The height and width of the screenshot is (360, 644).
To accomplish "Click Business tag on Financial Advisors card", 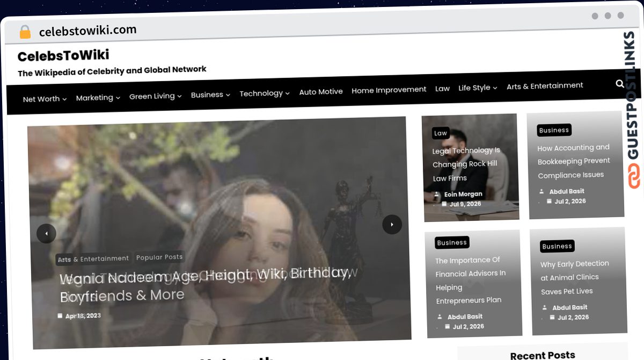I will click(x=452, y=242).
